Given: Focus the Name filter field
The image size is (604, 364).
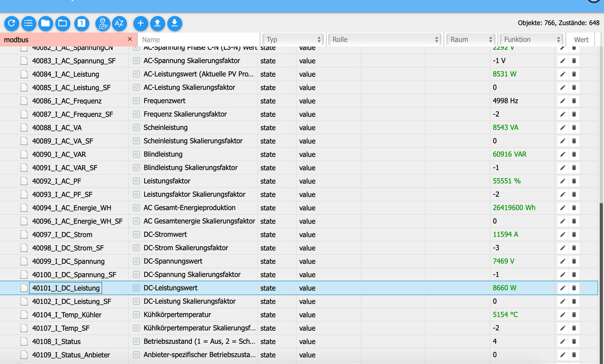Looking at the screenshot, I should click(x=199, y=39).
